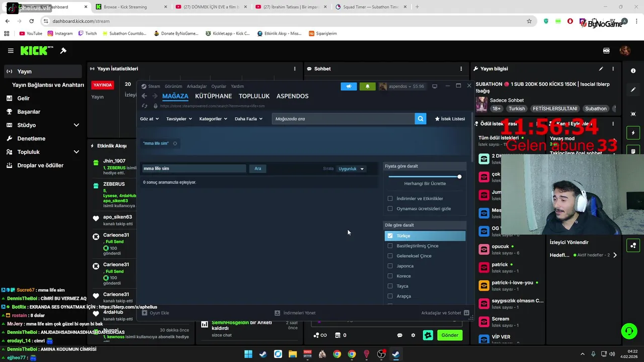Switch to KÜTÜPHANE tab in Steam
644x362 pixels.
(213, 96)
